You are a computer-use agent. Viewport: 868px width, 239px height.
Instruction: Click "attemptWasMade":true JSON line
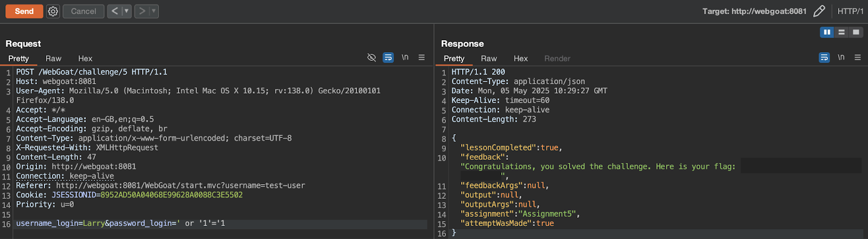coord(507,223)
